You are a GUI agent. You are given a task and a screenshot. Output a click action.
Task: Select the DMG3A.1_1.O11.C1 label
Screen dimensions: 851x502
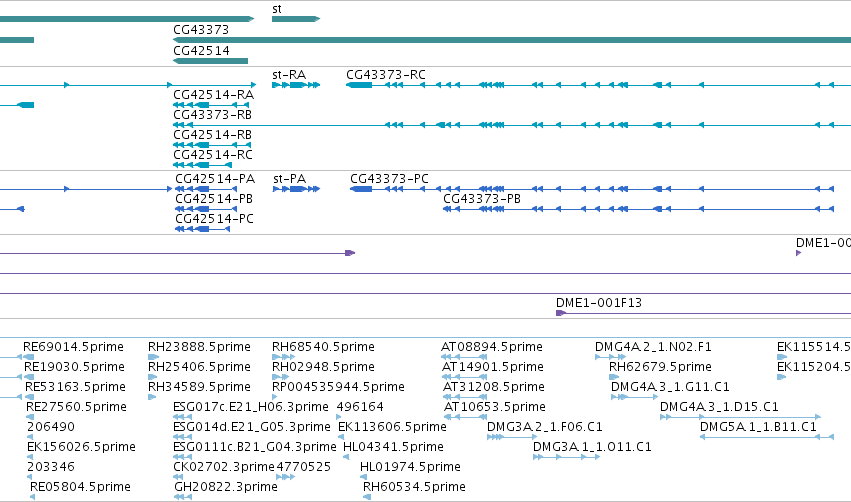[592, 447]
